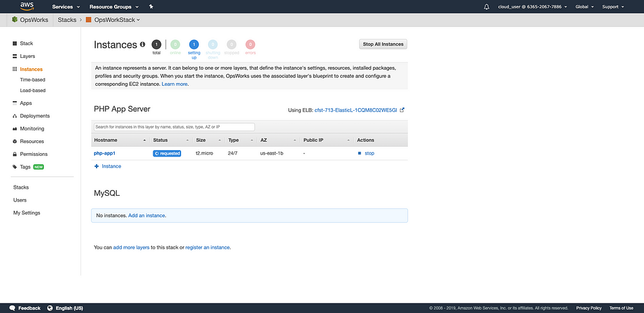Click the us-east-1b AZ cell
Screen dimensions: 644x313
272,153
